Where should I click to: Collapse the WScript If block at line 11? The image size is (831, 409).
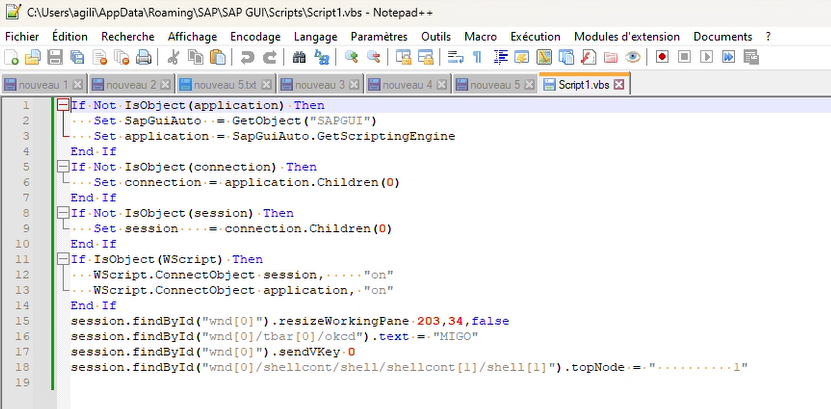63,260
